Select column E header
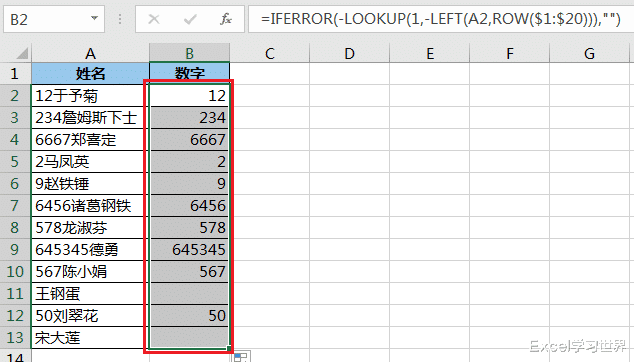 point(429,53)
